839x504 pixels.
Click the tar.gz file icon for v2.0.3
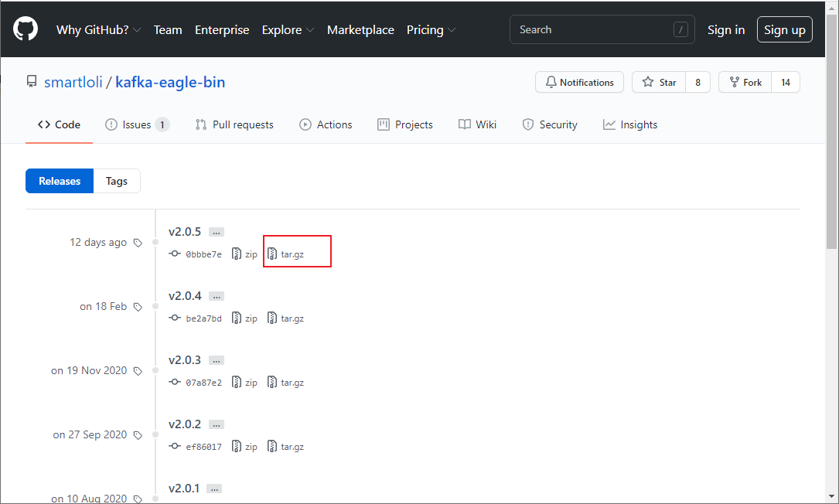coord(272,382)
